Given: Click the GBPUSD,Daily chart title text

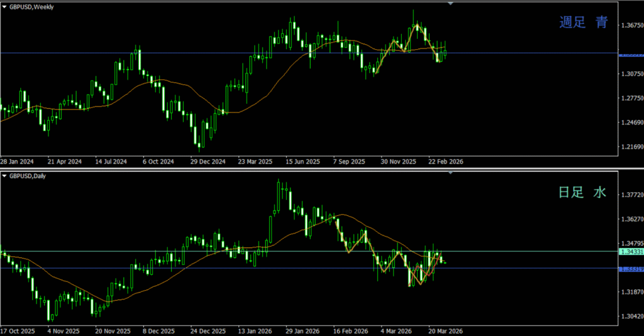Looking at the screenshot, I should pyautogui.click(x=29, y=177).
